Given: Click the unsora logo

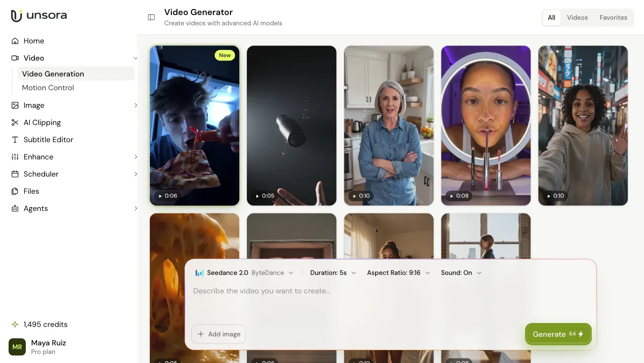Looking at the screenshot, I should pos(39,16).
